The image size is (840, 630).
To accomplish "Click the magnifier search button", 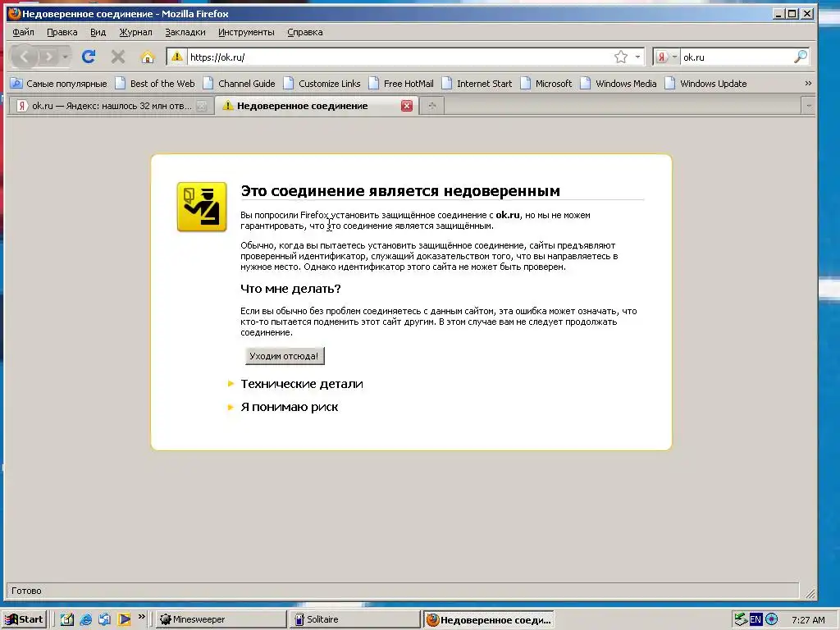I will [801, 57].
